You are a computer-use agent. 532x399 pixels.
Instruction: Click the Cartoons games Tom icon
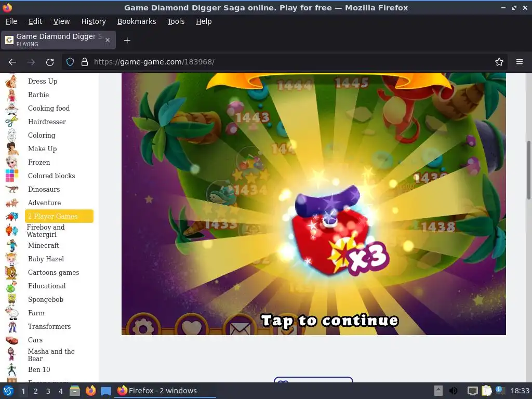11,272
